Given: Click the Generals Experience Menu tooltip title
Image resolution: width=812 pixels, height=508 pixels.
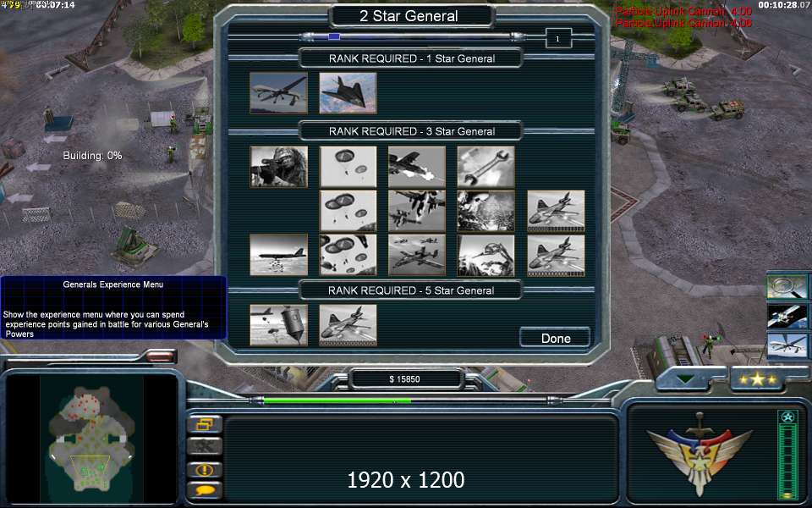Looking at the screenshot, I should [112, 284].
